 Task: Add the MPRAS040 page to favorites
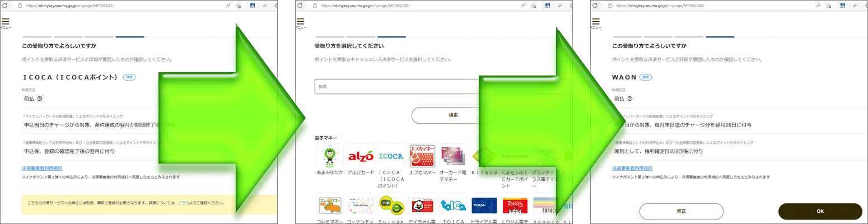pos(829,5)
